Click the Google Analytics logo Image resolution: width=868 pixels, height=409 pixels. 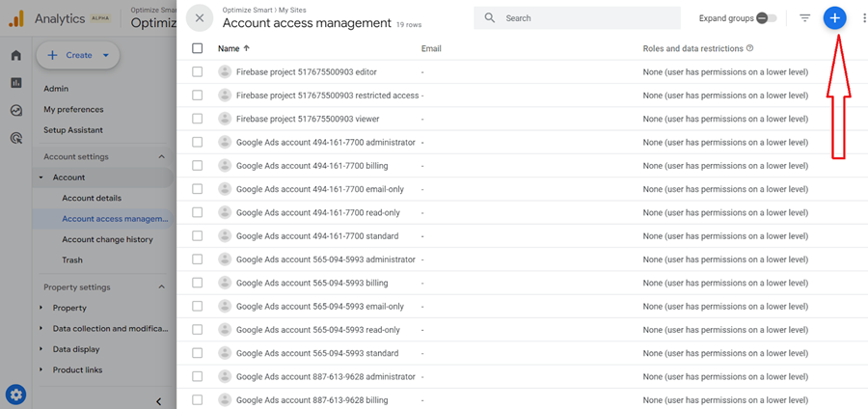pyautogui.click(x=16, y=19)
